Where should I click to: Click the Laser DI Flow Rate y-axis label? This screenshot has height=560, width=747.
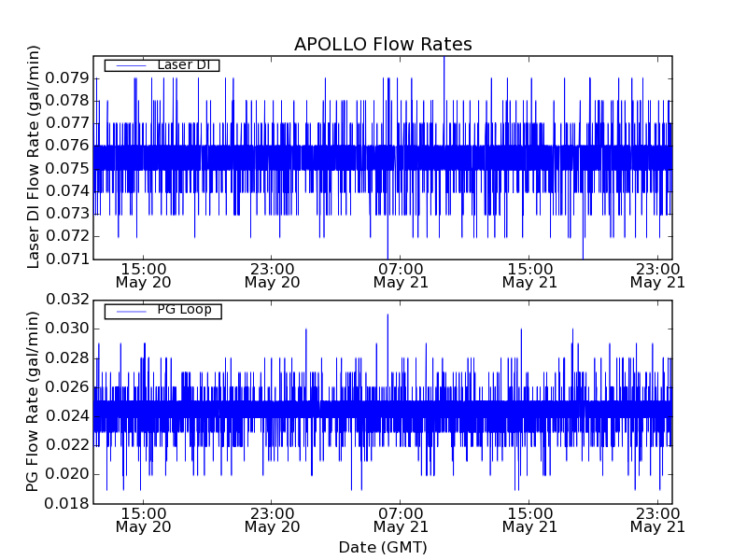tap(34, 157)
